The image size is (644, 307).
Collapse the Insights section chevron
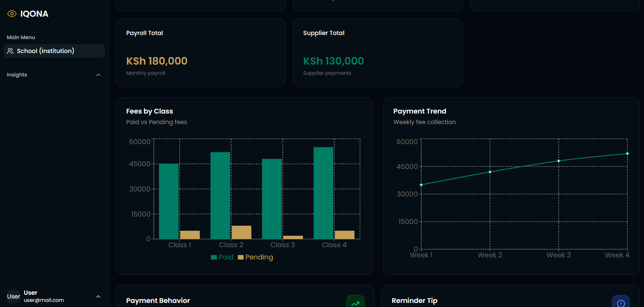[98, 75]
